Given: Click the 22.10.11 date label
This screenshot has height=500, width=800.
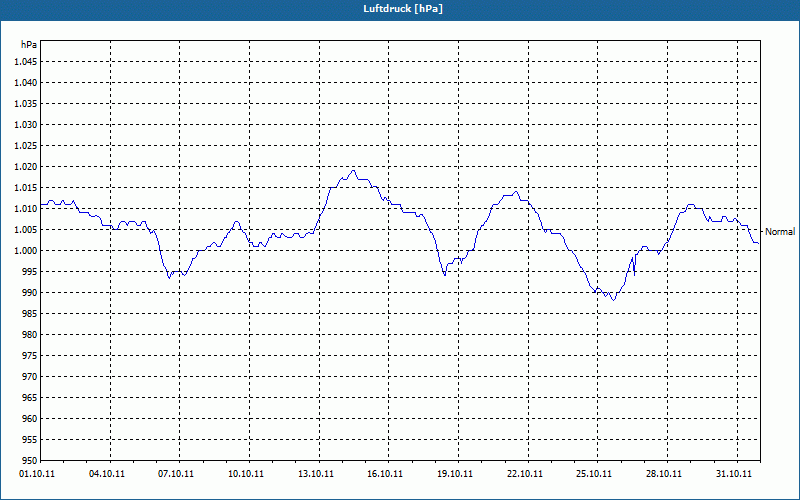Looking at the screenshot, I should coord(525,474).
